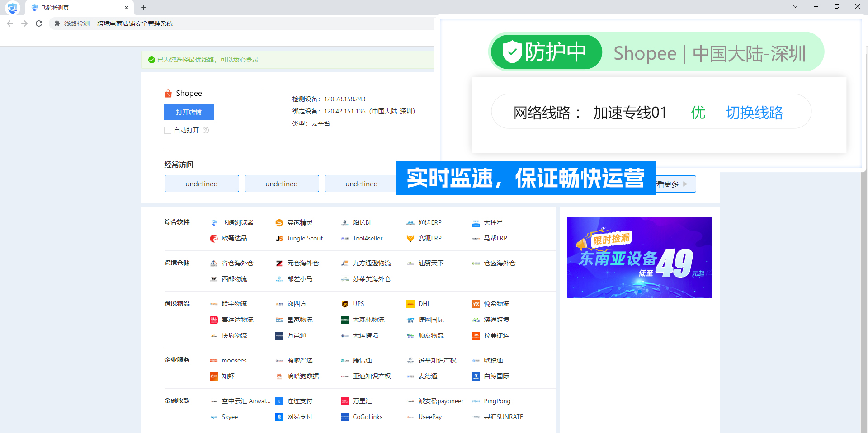Click the 通途ERP icon
Screen dimensions: 868x433
click(410, 223)
